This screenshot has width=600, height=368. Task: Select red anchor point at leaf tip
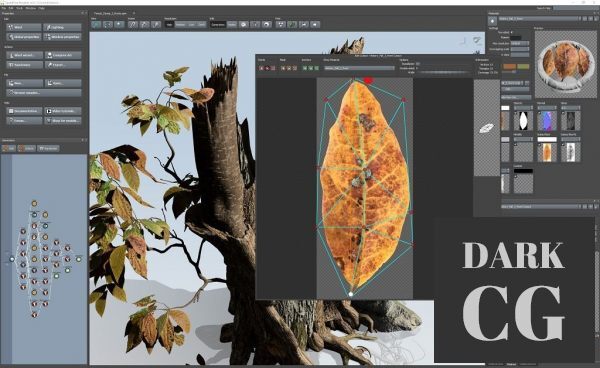[x=368, y=80]
